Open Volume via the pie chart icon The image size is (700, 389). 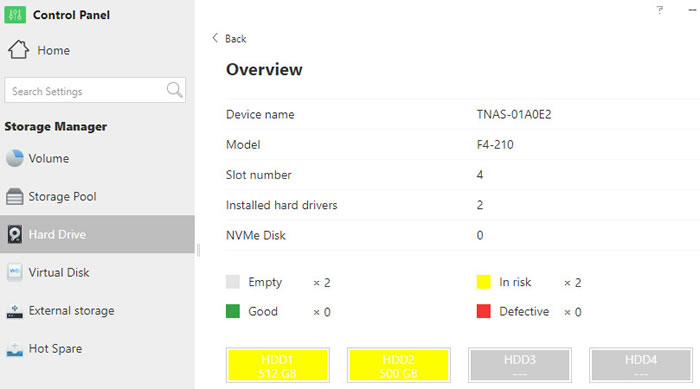[x=14, y=158]
